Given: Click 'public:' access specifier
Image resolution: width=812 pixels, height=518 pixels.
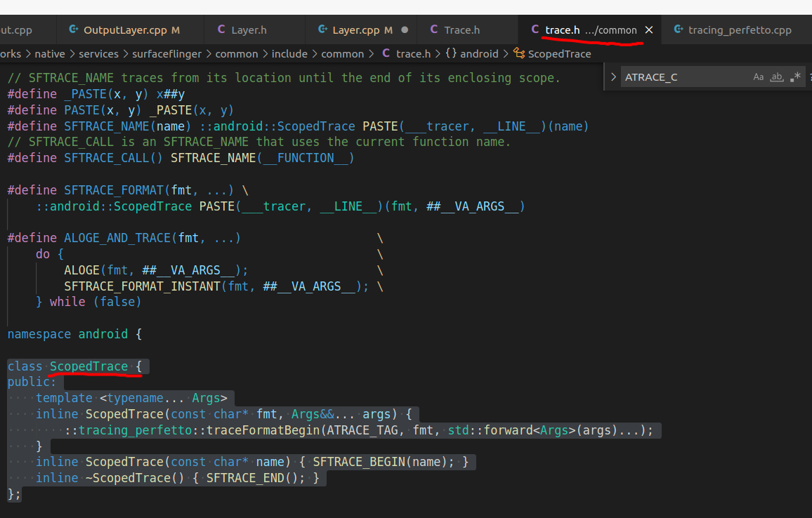Looking at the screenshot, I should [32, 382].
